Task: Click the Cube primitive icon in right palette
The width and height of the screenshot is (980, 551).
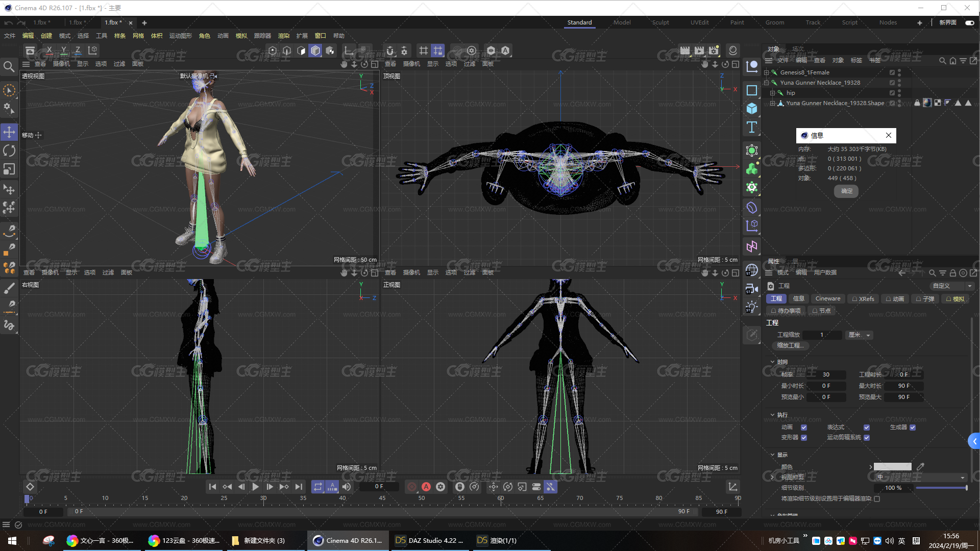Action: (752, 109)
